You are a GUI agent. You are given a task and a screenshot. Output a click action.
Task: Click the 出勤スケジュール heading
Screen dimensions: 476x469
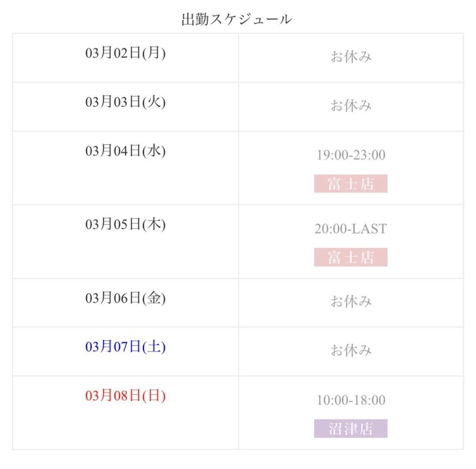coord(237,19)
